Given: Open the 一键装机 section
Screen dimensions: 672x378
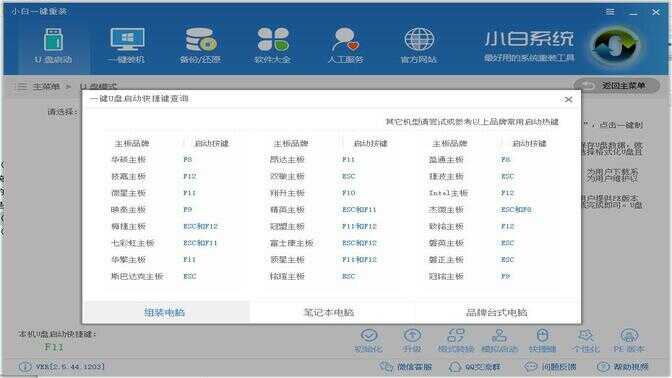Looking at the screenshot, I should point(127,46).
